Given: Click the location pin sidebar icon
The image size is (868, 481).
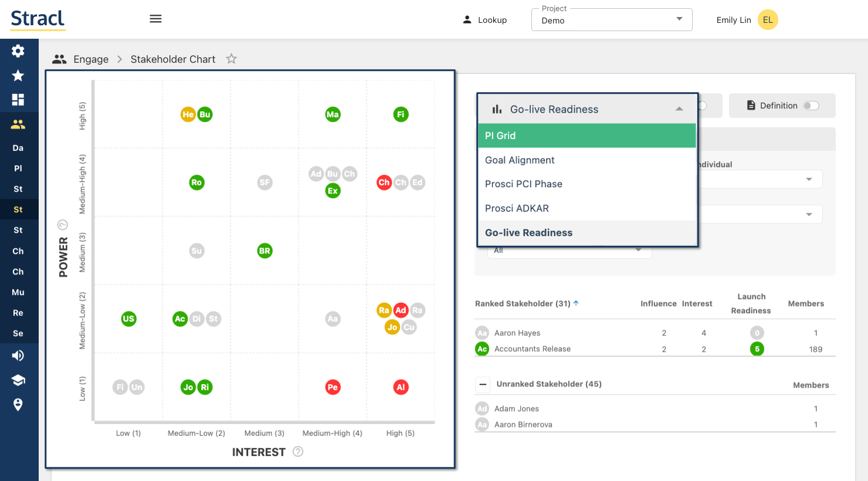Looking at the screenshot, I should 18,405.
